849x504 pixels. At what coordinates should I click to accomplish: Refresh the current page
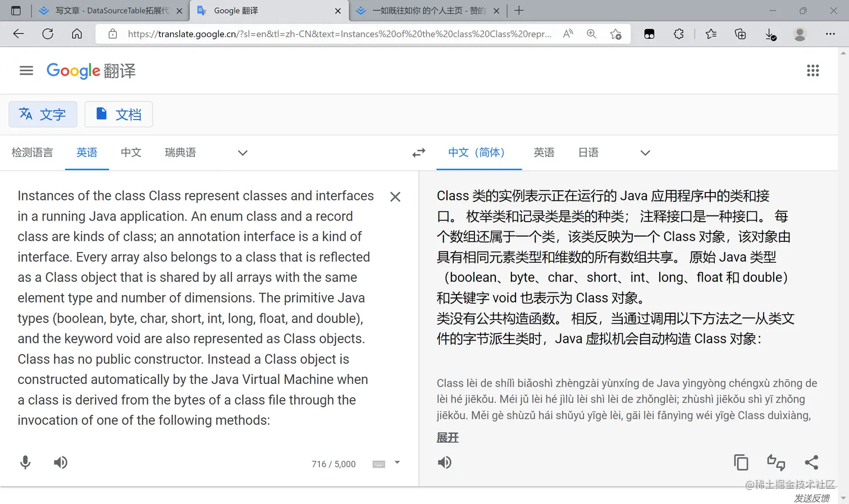tap(48, 34)
